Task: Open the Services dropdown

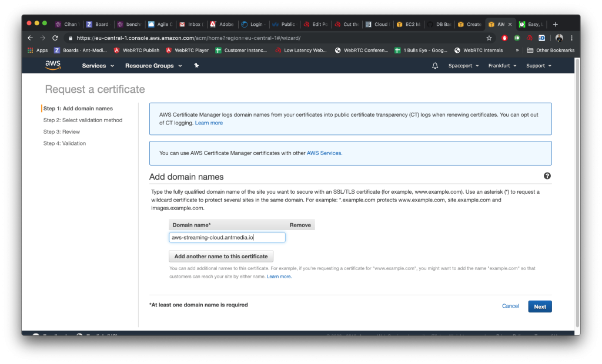Action: coord(98,66)
